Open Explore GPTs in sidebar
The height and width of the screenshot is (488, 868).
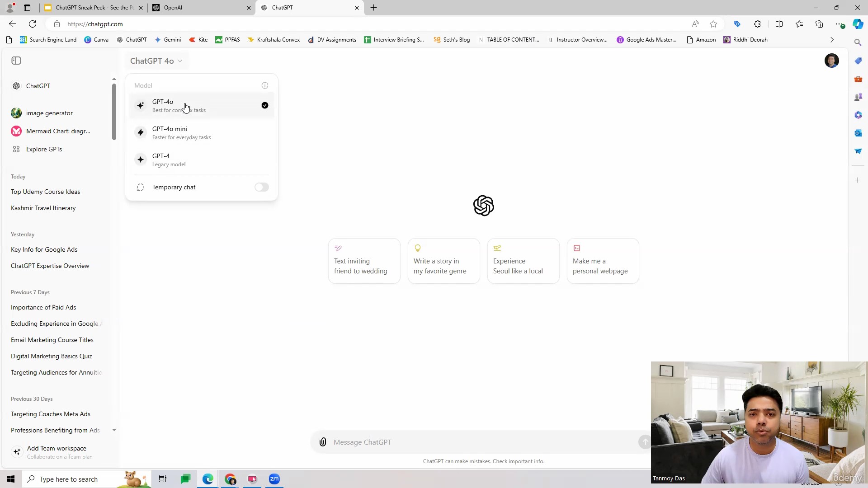click(44, 149)
